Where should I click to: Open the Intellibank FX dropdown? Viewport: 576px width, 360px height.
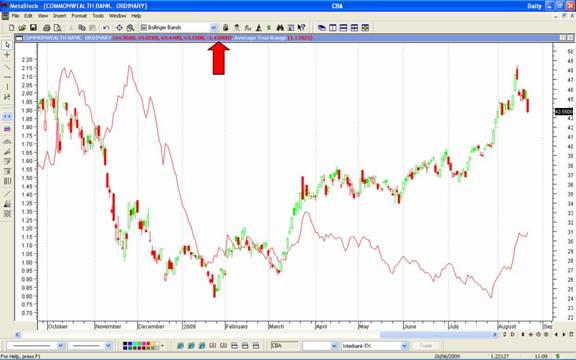click(404, 346)
